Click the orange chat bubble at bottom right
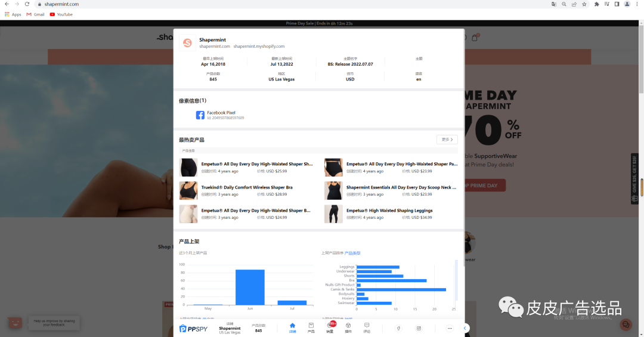This screenshot has width=644, height=337. [x=626, y=324]
